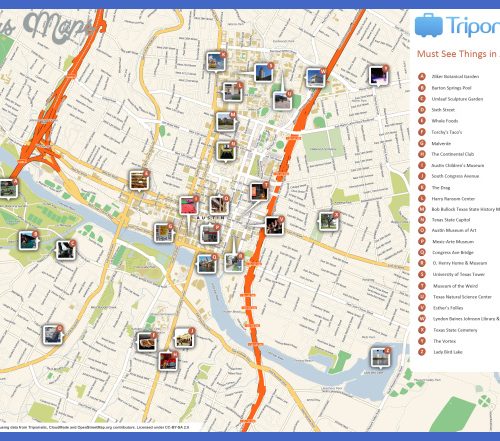Open map thumbnail marked W
The width and height of the screenshot is (500, 441).
tap(315, 78)
